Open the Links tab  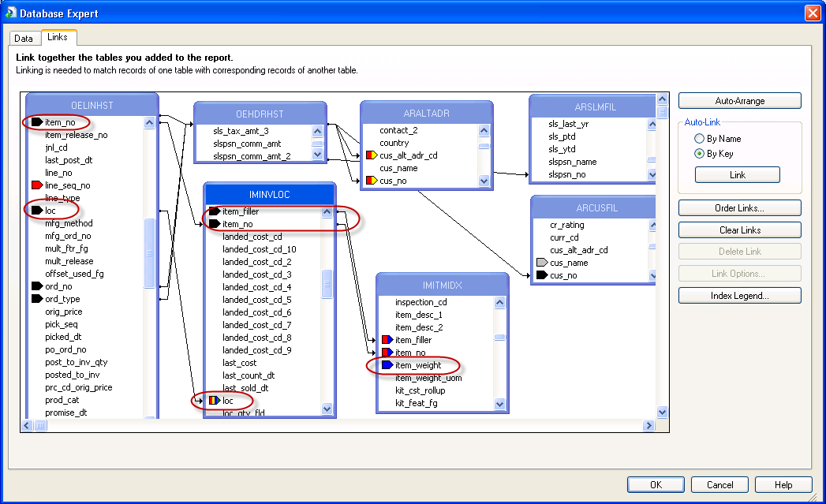[58, 37]
